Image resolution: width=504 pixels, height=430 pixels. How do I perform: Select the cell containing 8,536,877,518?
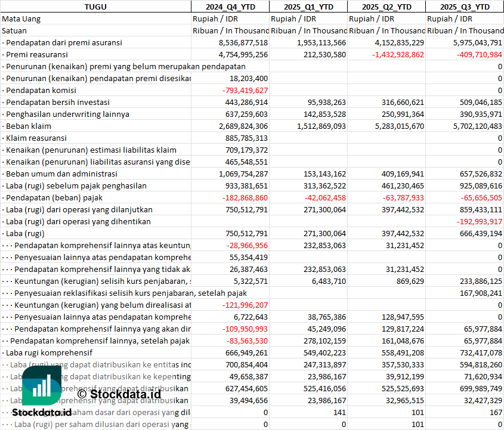coord(243,42)
